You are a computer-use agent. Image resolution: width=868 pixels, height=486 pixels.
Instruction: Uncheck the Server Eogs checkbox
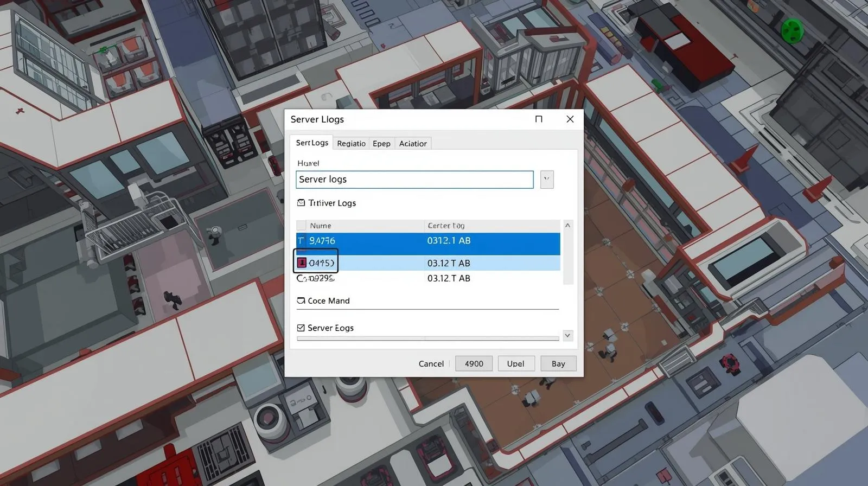pos(301,328)
